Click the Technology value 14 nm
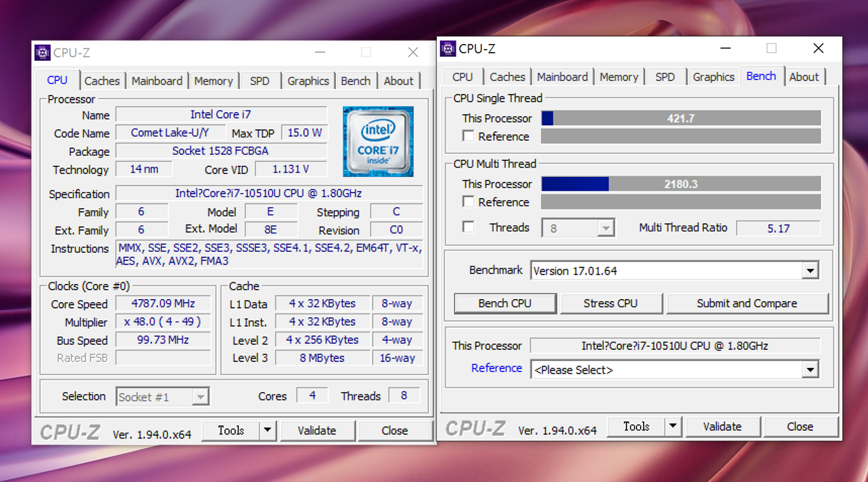This screenshot has width=868, height=482. tap(145, 169)
